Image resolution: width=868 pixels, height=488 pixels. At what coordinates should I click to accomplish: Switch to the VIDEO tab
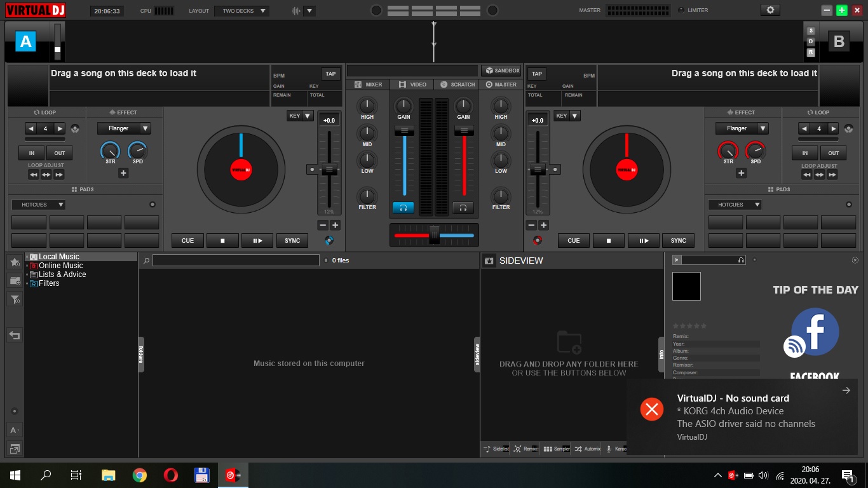[412, 85]
